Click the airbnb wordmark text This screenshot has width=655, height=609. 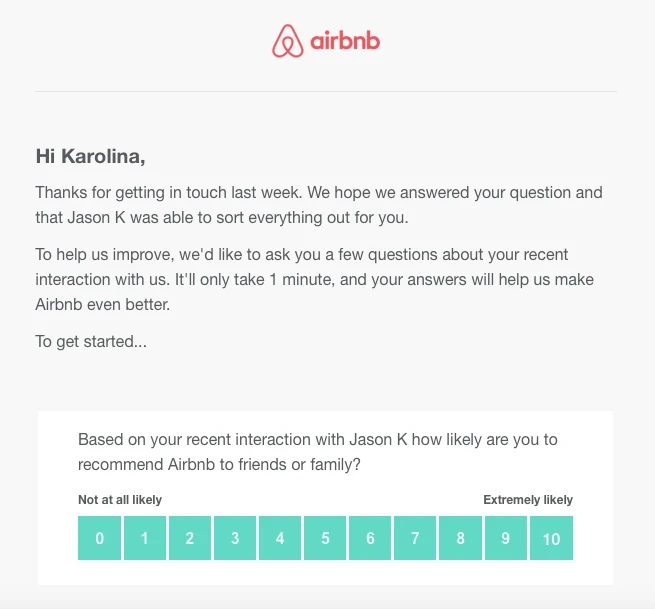(x=345, y=42)
